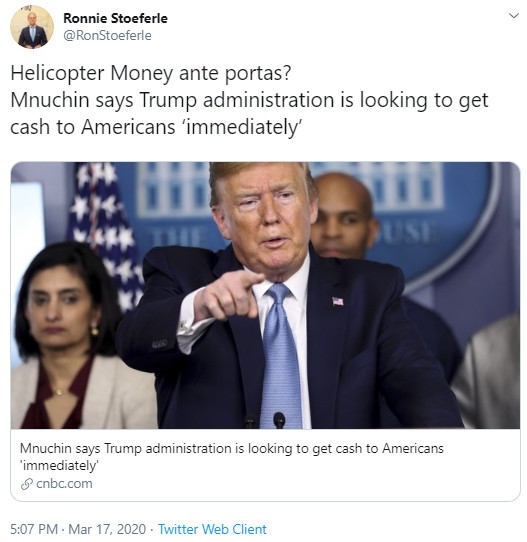Open the Ronnie Stoeferle display name
Viewport: 527px width, 542px height.
(x=115, y=18)
